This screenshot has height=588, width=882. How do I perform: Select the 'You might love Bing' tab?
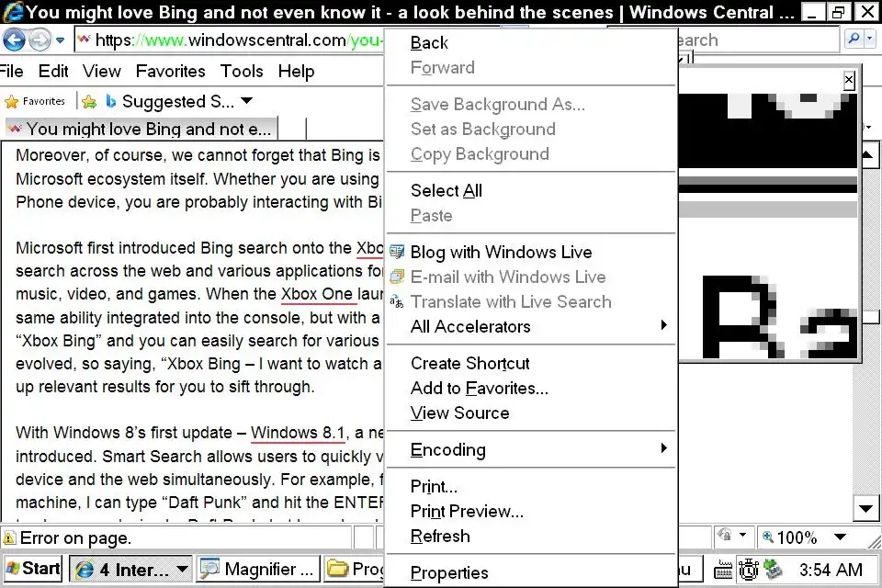141,129
